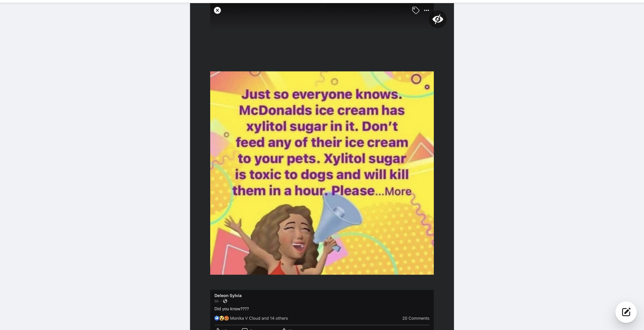The height and width of the screenshot is (330, 644).
Task: Toggle the hide-photo eye-slash control
Action: pos(438,19)
